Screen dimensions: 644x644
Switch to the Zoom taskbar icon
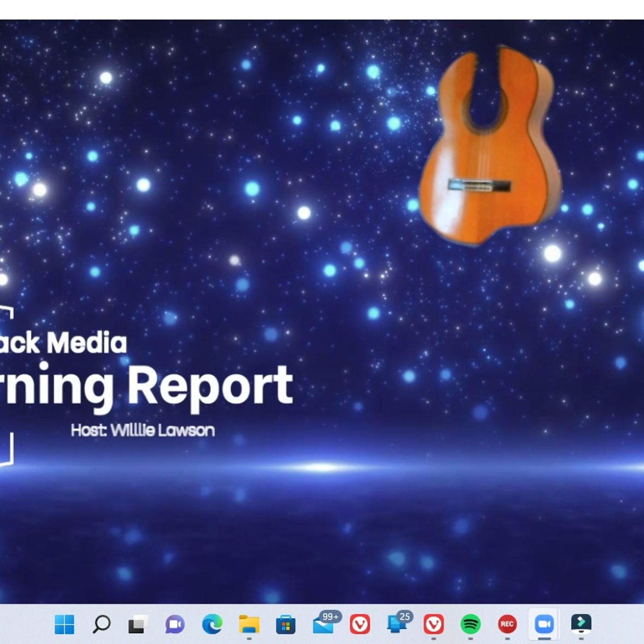pyautogui.click(x=544, y=624)
